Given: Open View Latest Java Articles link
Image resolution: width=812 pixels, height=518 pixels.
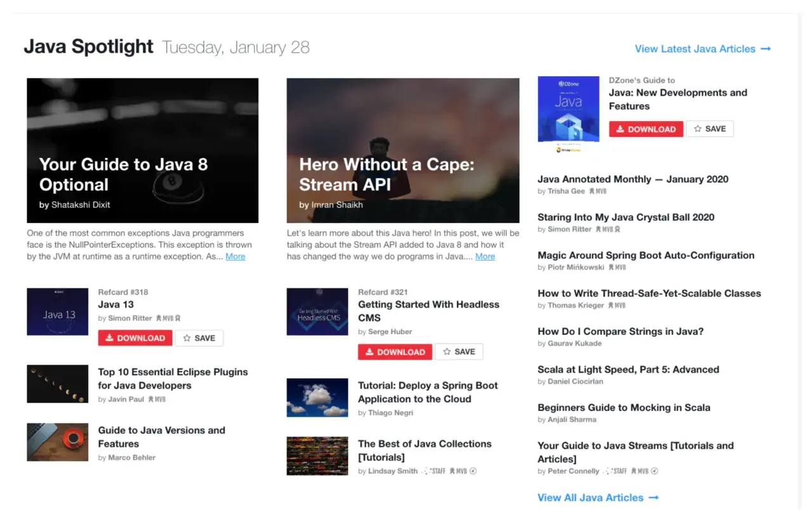Looking at the screenshot, I should 703,49.
